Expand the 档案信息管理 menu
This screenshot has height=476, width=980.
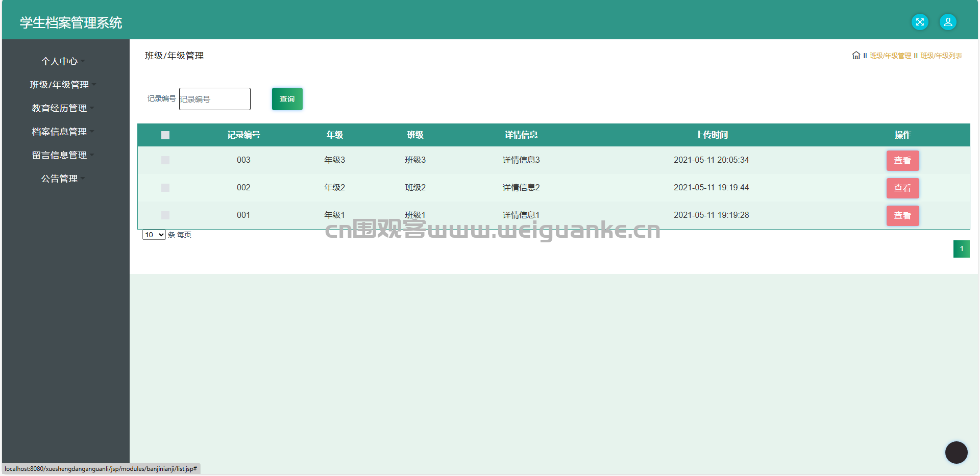tap(63, 132)
